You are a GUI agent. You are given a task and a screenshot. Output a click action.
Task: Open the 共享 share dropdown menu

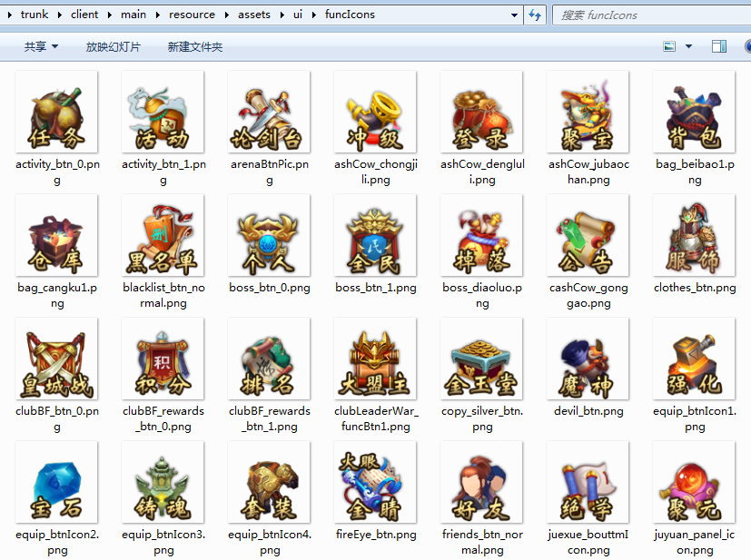pos(41,46)
